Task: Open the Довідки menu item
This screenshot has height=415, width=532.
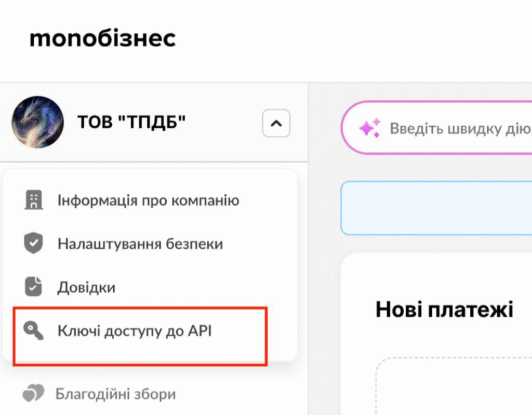Action: pyautogui.click(x=86, y=287)
